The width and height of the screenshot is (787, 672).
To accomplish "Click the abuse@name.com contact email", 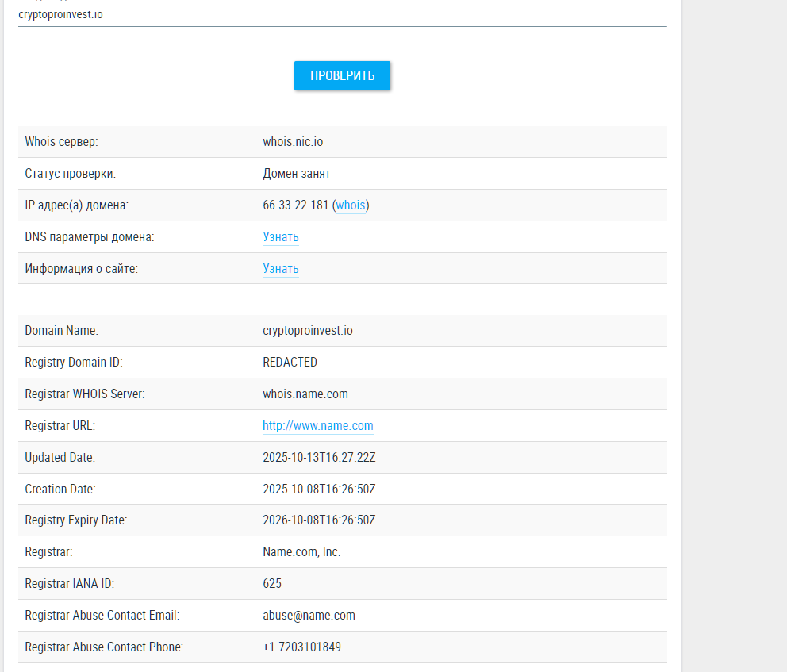I will pos(309,616).
